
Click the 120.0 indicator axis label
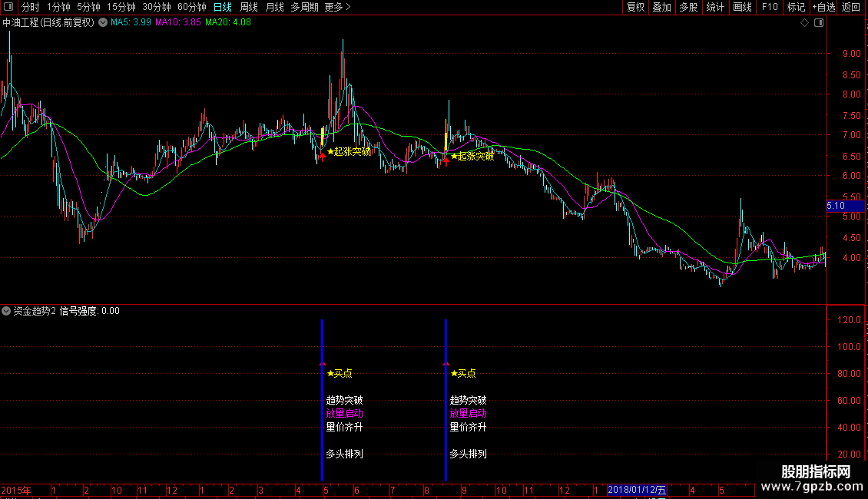coord(849,320)
